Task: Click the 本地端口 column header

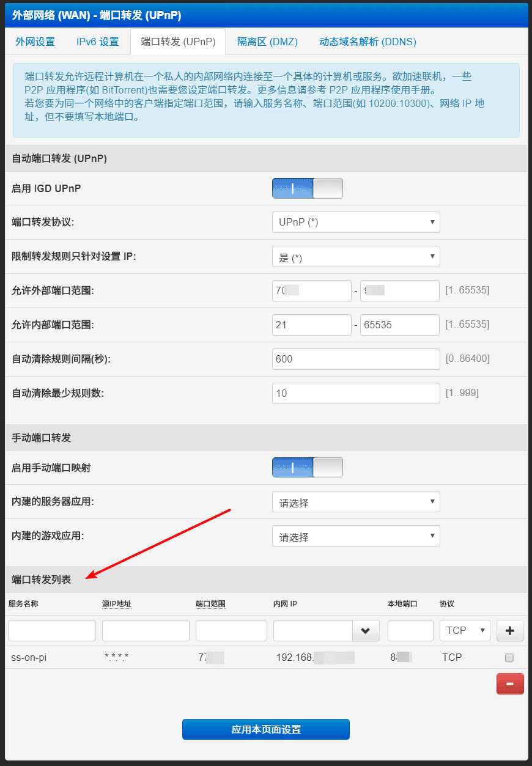Action: [x=402, y=603]
